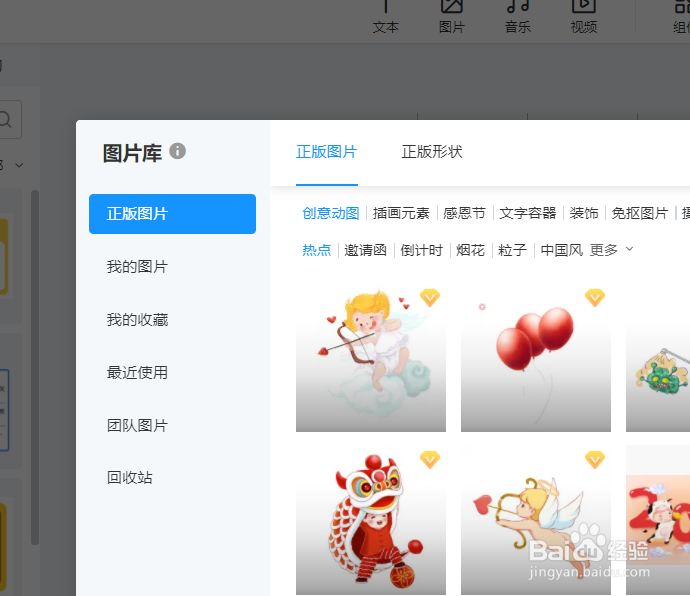690x596 pixels.
Task: Select the 烟花 subcategory
Action: pos(470,250)
